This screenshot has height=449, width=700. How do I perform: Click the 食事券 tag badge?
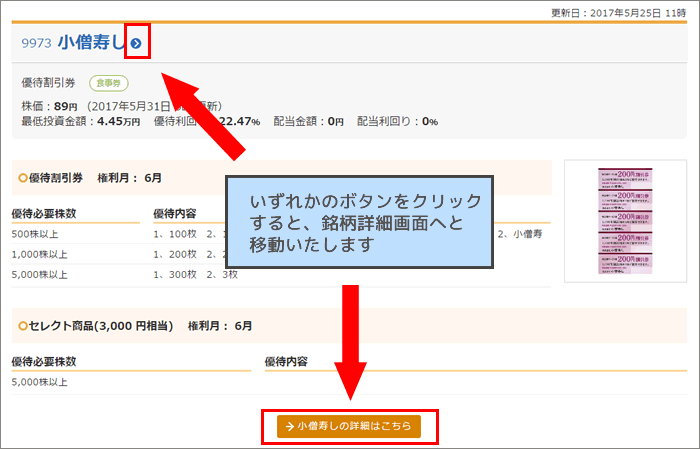pos(109,83)
